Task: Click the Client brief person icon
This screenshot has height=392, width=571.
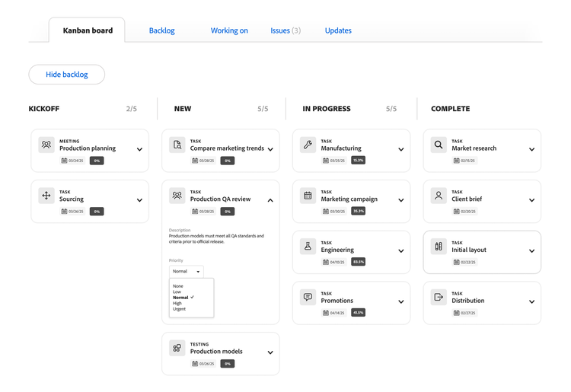Action: pyautogui.click(x=439, y=196)
